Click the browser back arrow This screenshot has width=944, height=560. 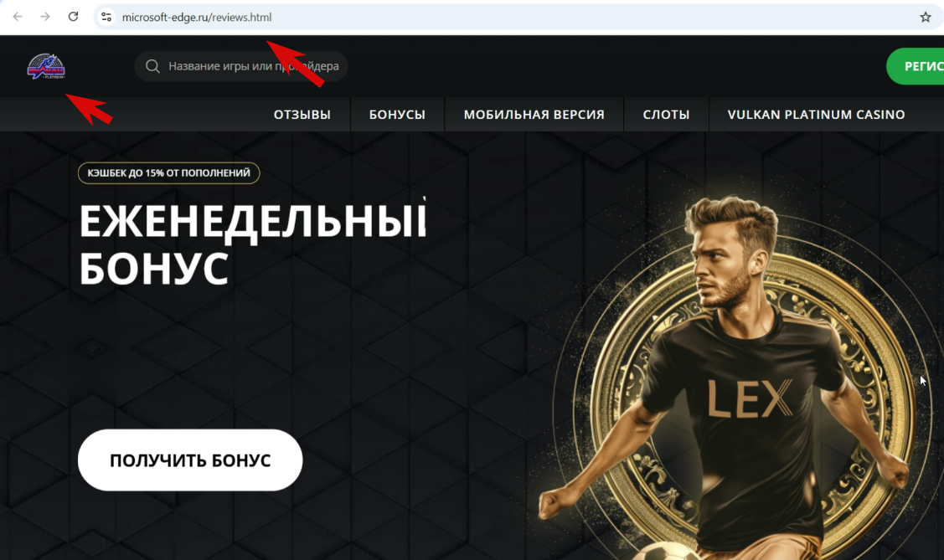pyautogui.click(x=18, y=17)
